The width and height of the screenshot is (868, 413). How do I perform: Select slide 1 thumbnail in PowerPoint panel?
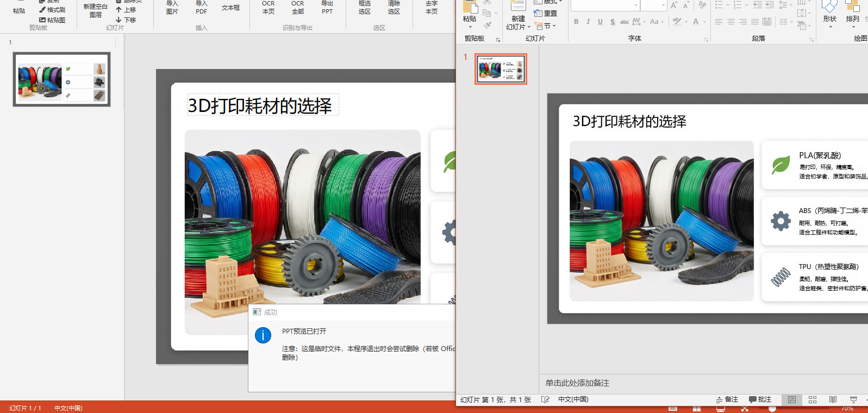pos(501,69)
